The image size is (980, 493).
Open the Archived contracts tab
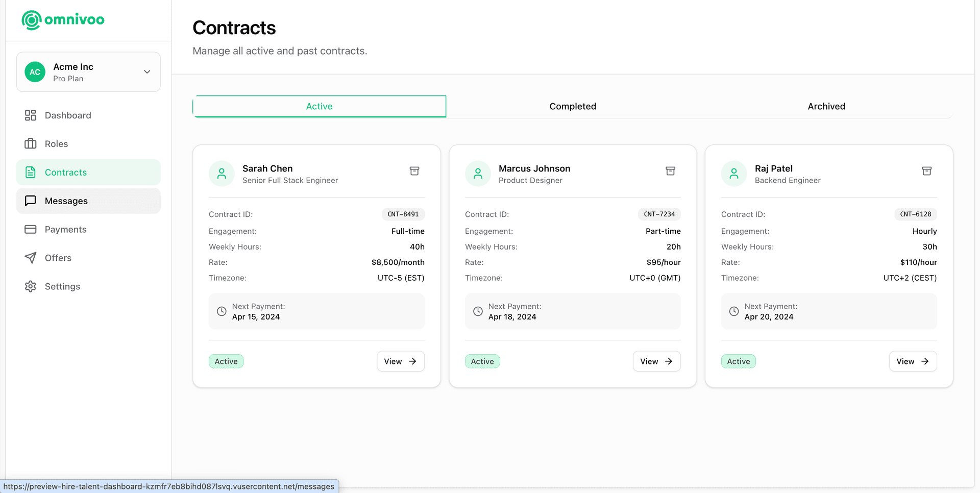(x=826, y=106)
